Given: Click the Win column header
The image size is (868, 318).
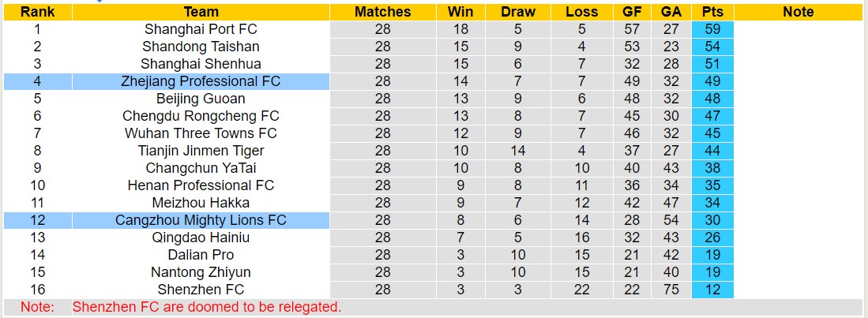Looking at the screenshot, I should point(460,12).
